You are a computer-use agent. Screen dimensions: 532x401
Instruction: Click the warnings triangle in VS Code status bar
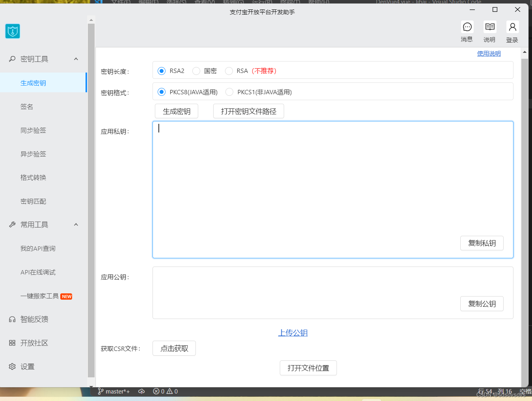tap(169, 391)
